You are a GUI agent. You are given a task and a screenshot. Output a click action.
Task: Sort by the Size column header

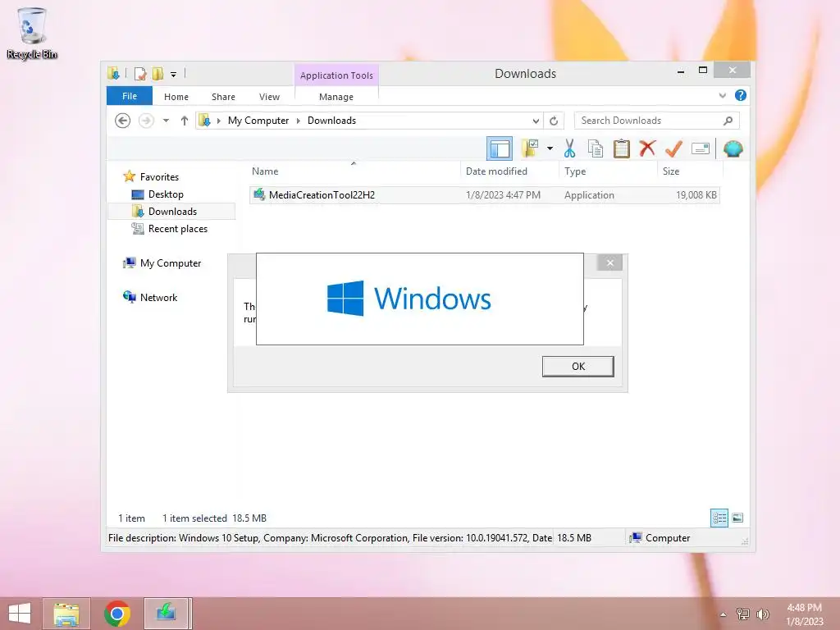[690, 171]
